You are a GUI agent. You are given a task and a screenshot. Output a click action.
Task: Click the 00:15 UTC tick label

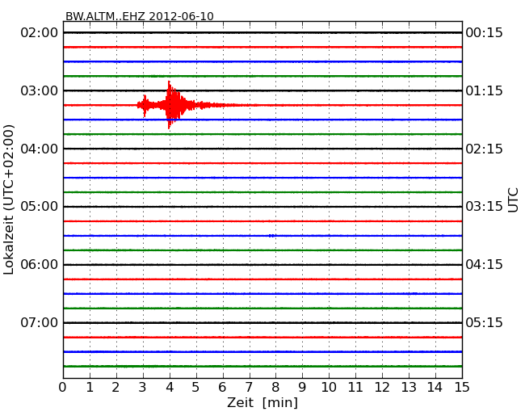click(x=484, y=33)
